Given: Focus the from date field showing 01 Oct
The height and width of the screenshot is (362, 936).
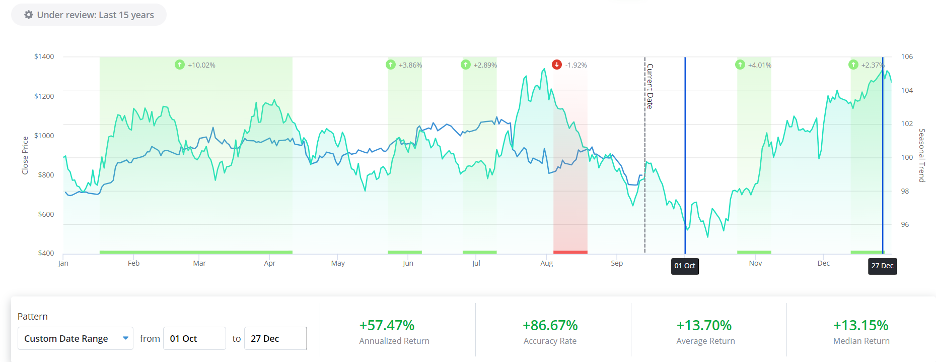Looking at the screenshot, I should (x=195, y=339).
